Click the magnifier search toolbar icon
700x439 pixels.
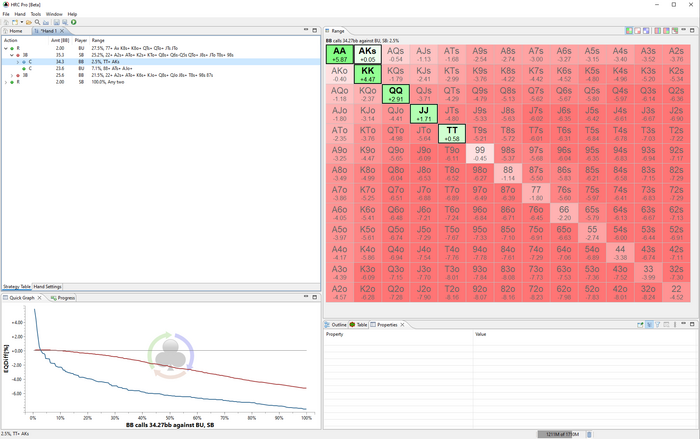(37, 22)
